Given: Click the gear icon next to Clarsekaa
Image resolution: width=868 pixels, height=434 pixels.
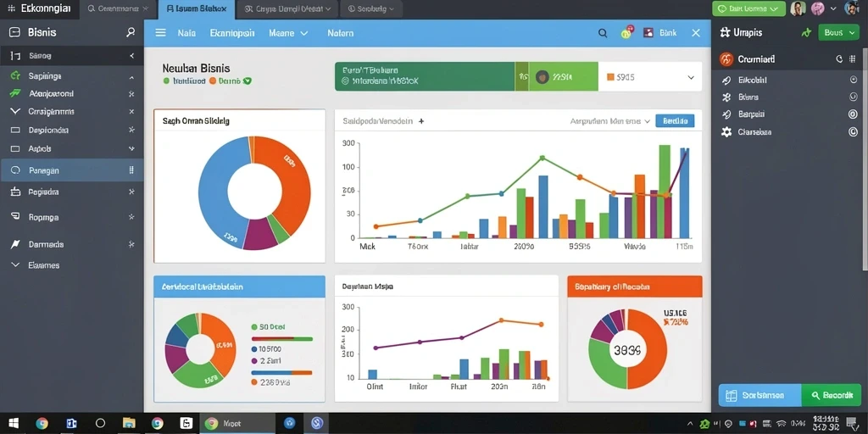Looking at the screenshot, I should pyautogui.click(x=726, y=132).
